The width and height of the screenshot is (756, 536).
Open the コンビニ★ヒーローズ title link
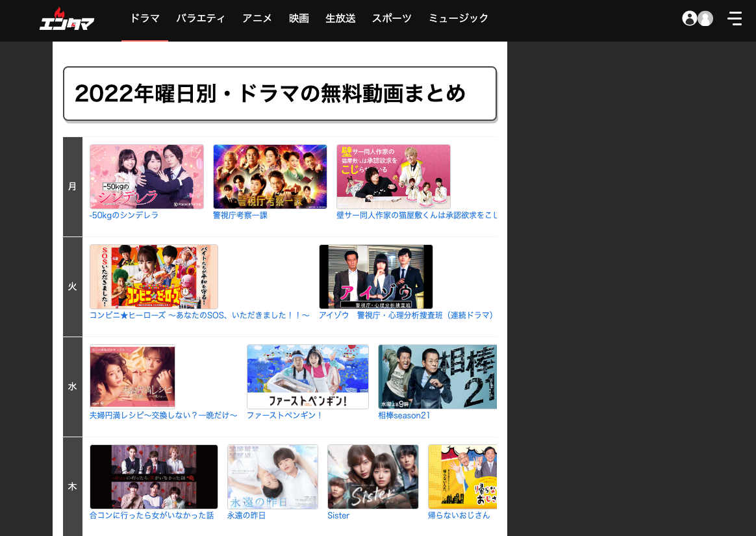199,315
